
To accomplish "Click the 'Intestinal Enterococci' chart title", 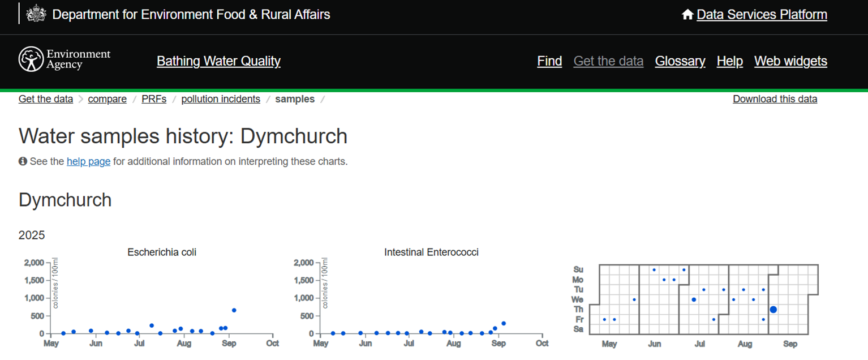I will click(431, 252).
